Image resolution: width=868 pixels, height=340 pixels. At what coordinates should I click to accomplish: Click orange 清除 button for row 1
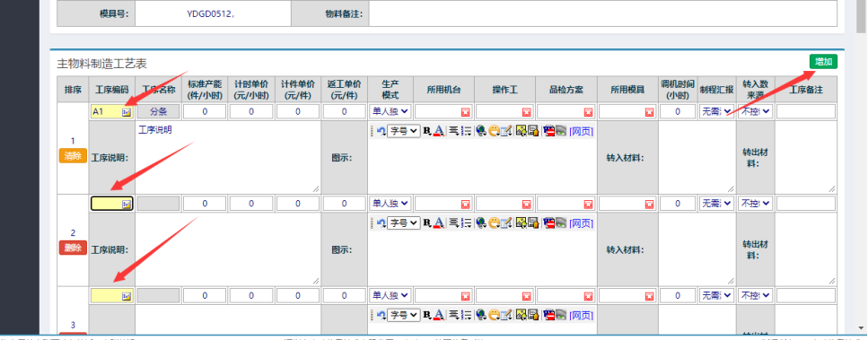click(73, 156)
